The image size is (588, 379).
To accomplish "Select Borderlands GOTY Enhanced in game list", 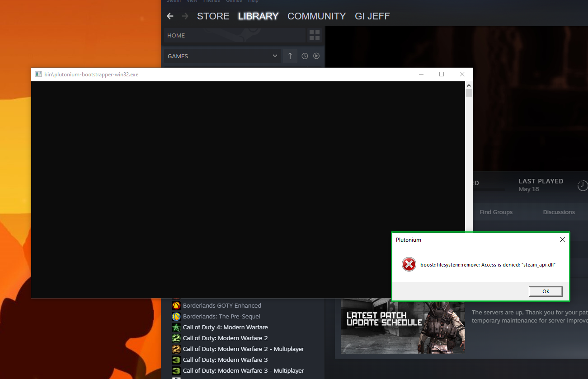I will [x=222, y=305].
